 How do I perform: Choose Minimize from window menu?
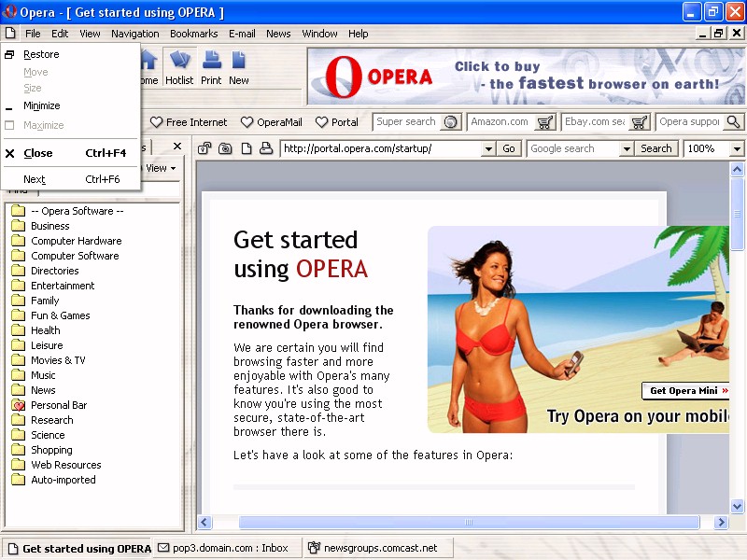pos(71,105)
